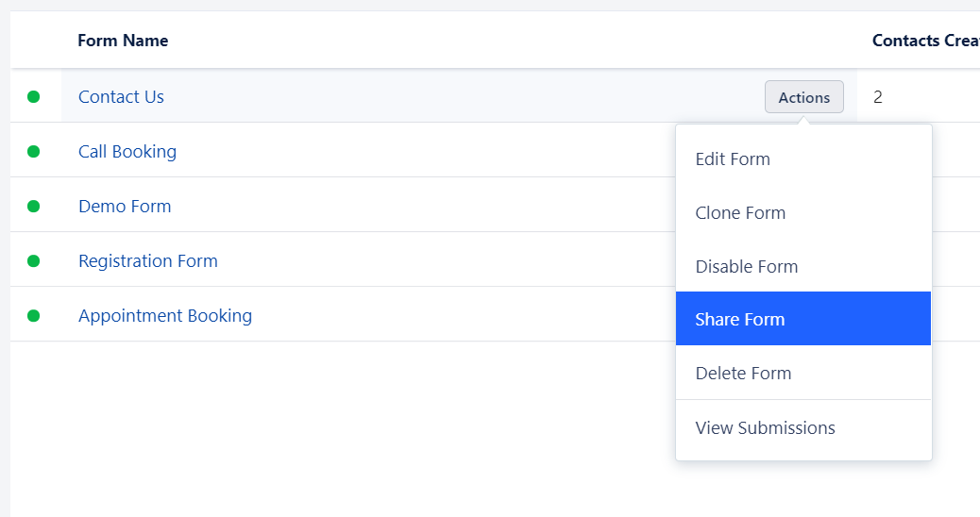Click the green status dot for Contact Us

[34, 97]
